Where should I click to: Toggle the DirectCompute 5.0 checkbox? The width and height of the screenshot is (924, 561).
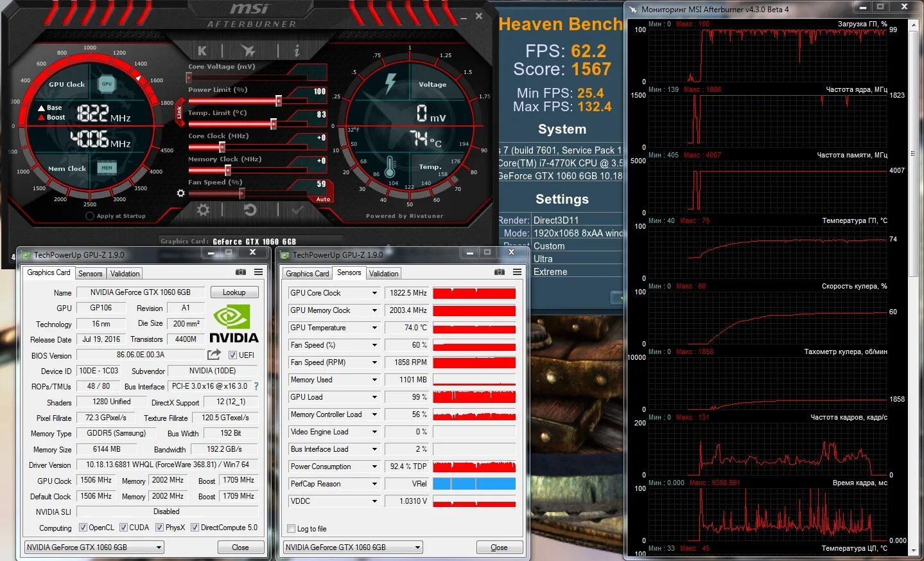[195, 528]
